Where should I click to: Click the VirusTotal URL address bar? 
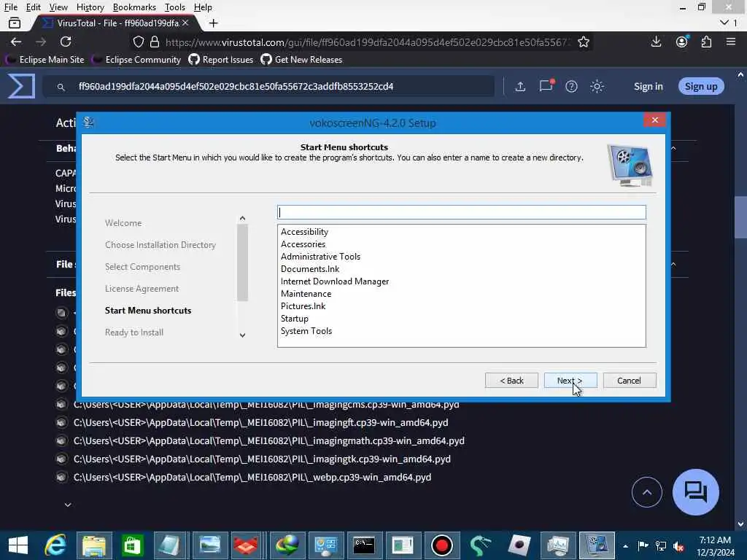[367, 42]
